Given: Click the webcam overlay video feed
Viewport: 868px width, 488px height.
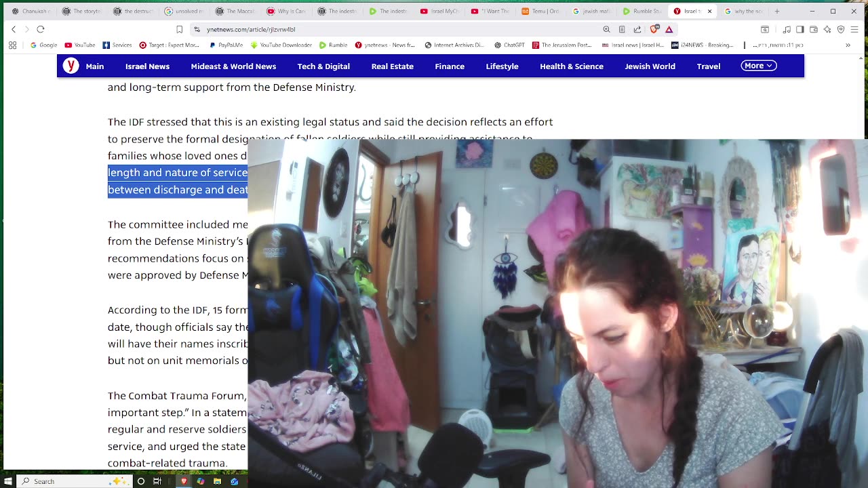Looking at the screenshot, I should 557,313.
